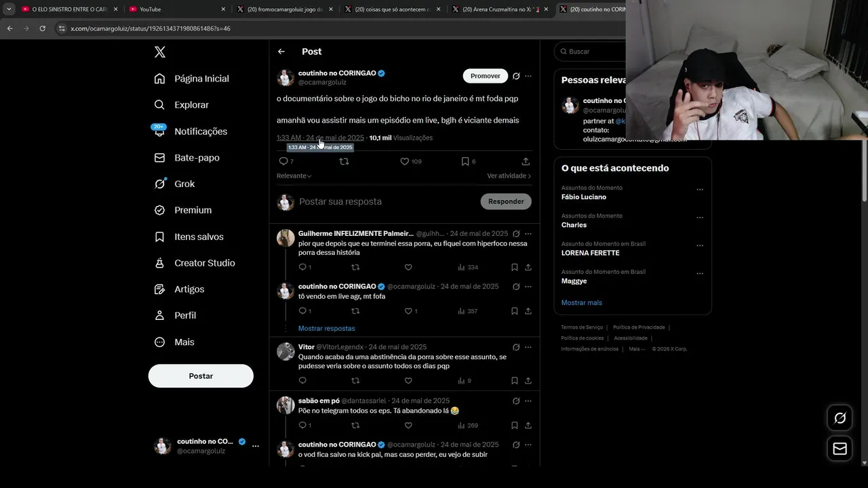Open Grok in the sidebar
This screenshot has width=868, height=488.
tap(175, 184)
